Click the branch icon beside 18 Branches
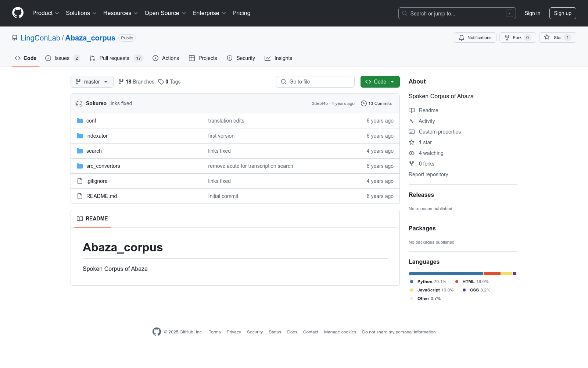 pos(121,82)
